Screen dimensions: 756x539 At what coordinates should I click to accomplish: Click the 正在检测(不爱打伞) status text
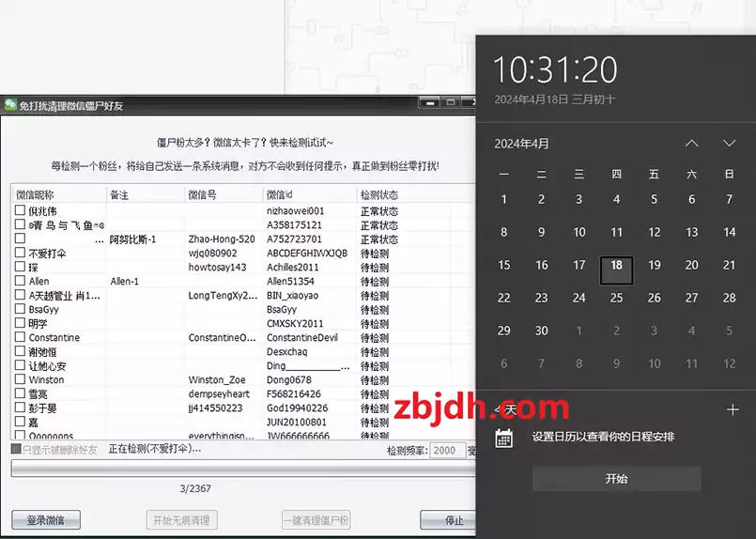(x=155, y=449)
